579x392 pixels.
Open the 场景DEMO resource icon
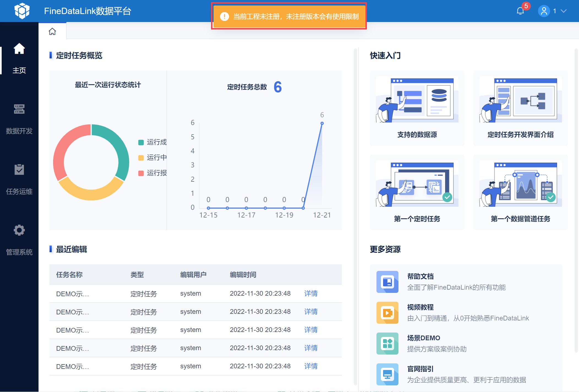(387, 344)
